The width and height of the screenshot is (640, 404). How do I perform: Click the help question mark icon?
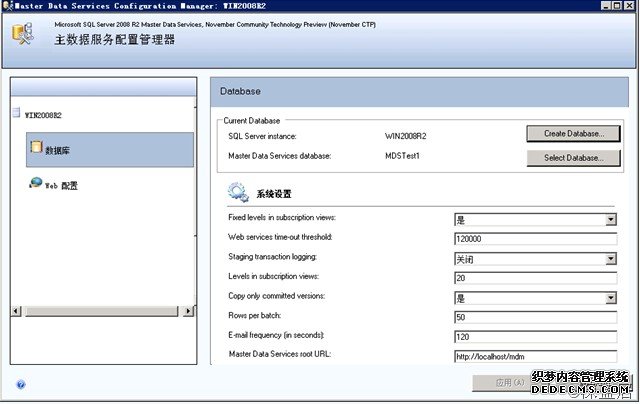[x=21, y=384]
